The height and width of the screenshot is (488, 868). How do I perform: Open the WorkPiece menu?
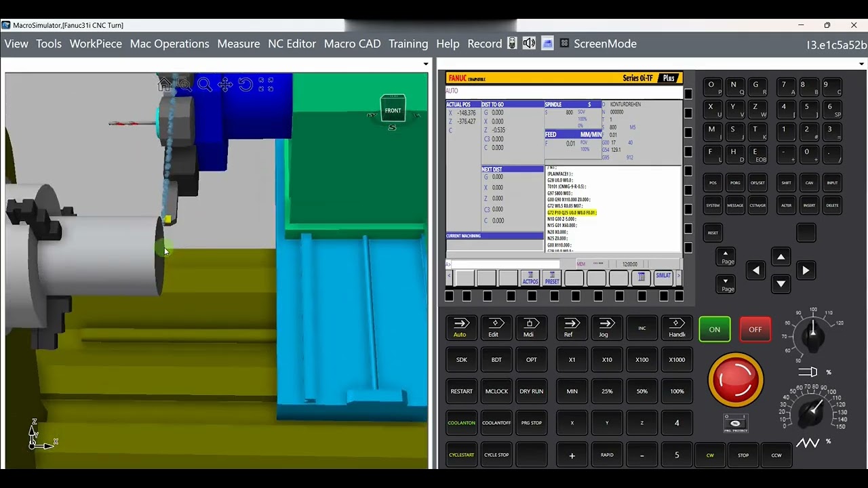[96, 43]
